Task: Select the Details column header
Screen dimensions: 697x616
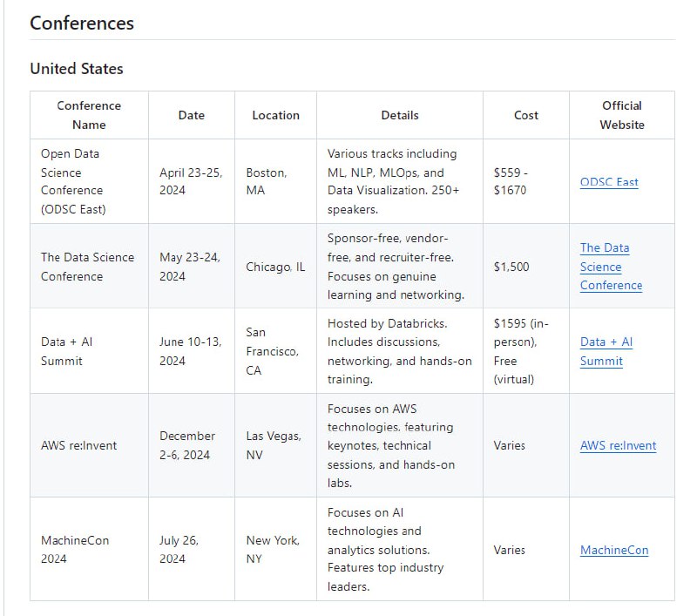Action: (x=399, y=115)
